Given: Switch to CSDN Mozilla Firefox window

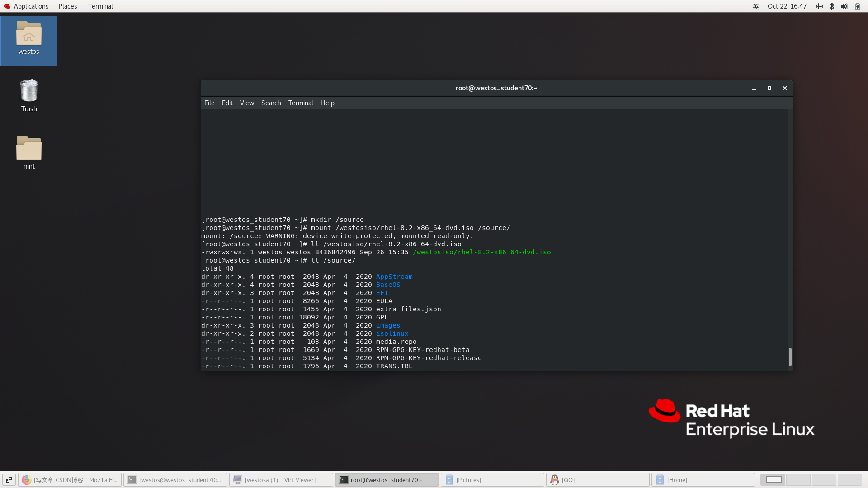Looking at the screenshot, I should click(70, 480).
